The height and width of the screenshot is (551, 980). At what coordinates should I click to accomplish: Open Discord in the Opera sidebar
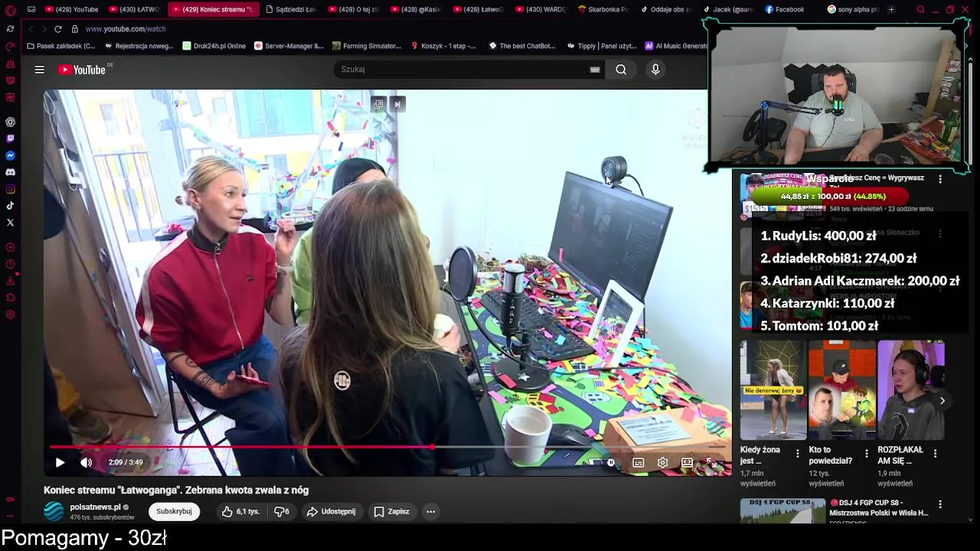click(10, 172)
